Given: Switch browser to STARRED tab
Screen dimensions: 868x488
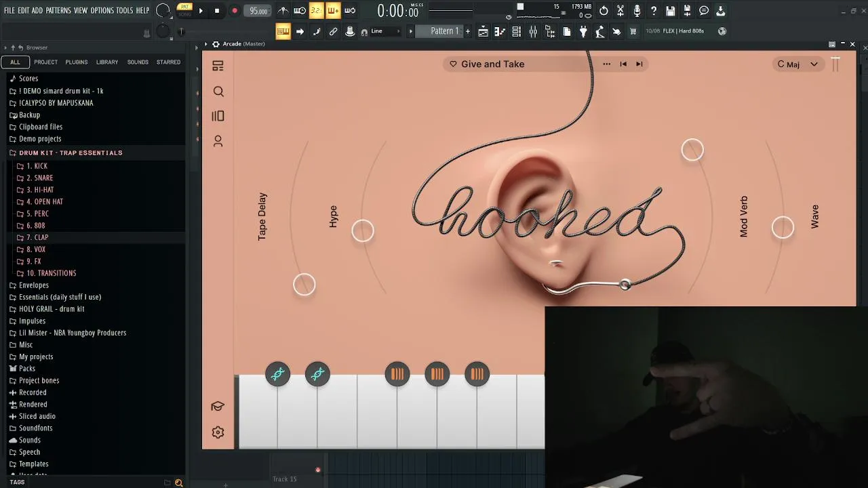Looking at the screenshot, I should point(168,62).
